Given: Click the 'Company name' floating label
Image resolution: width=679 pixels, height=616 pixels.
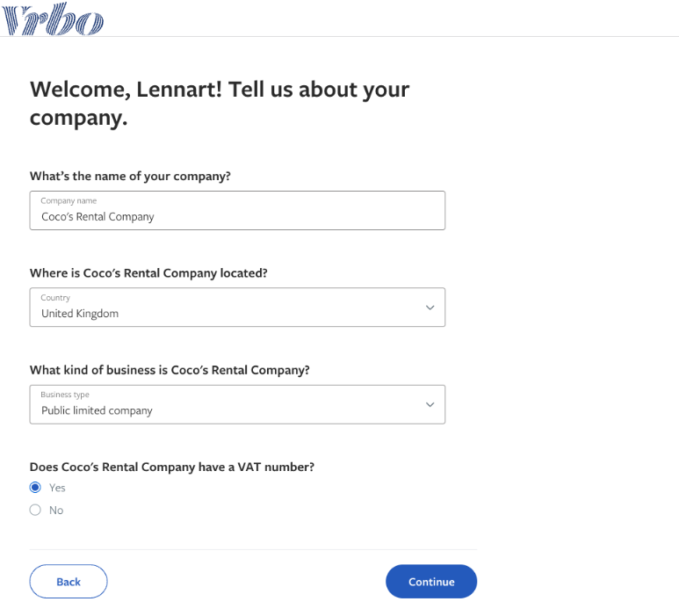Looking at the screenshot, I should pos(69,200).
